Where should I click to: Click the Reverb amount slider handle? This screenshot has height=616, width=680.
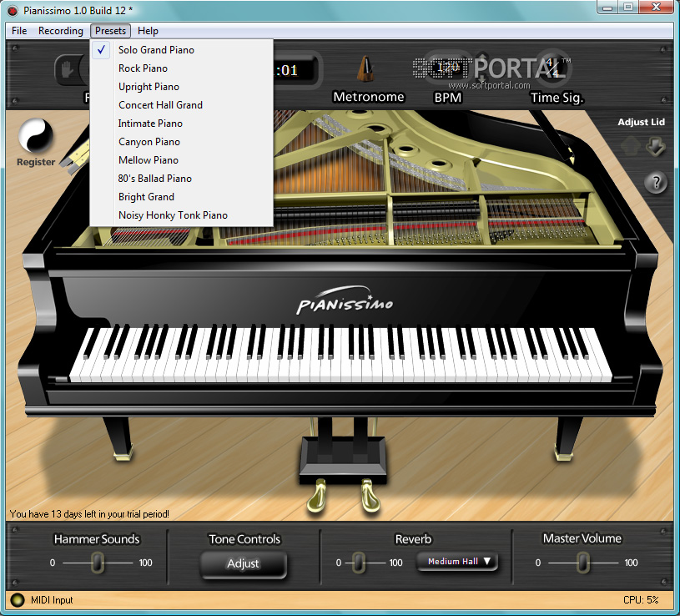tap(359, 563)
